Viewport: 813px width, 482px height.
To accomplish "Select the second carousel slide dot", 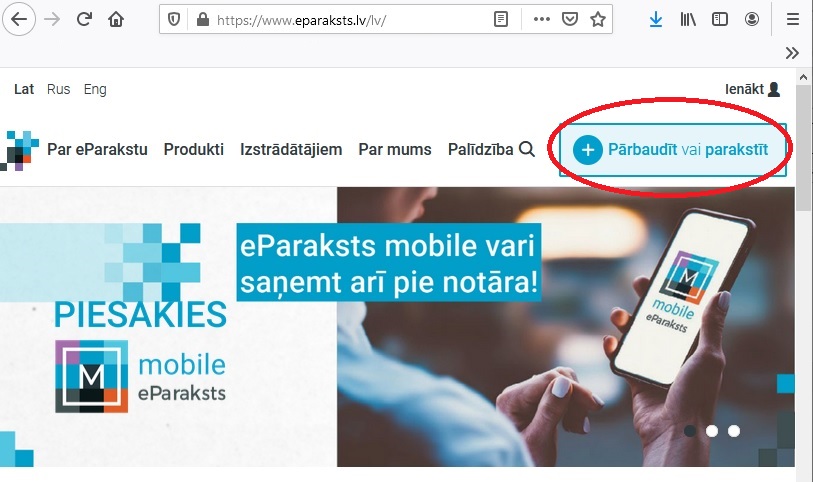I will (712, 431).
